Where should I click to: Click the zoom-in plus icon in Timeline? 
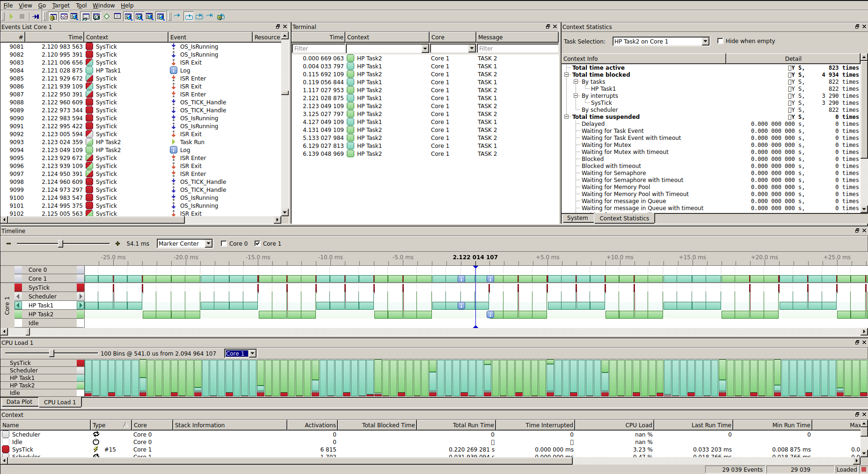click(x=117, y=243)
